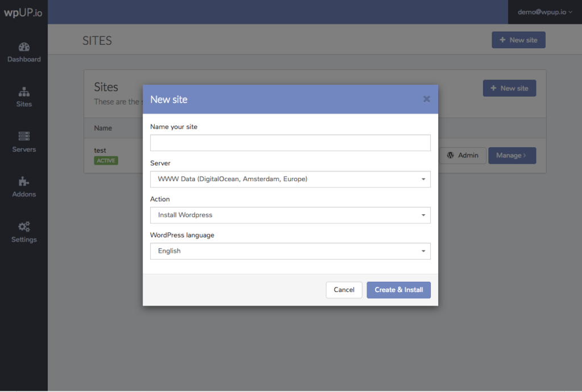Select the Addons puzzle icon in sidebar
The height and width of the screenshot is (392, 582).
(24, 181)
